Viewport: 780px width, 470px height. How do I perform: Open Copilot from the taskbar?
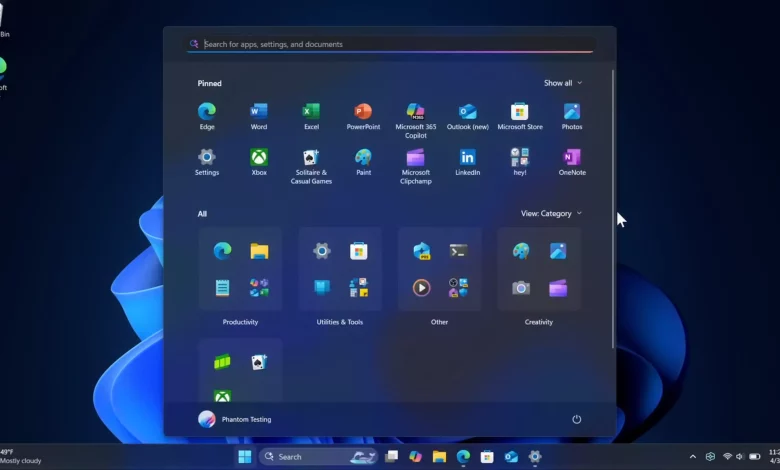click(415, 457)
